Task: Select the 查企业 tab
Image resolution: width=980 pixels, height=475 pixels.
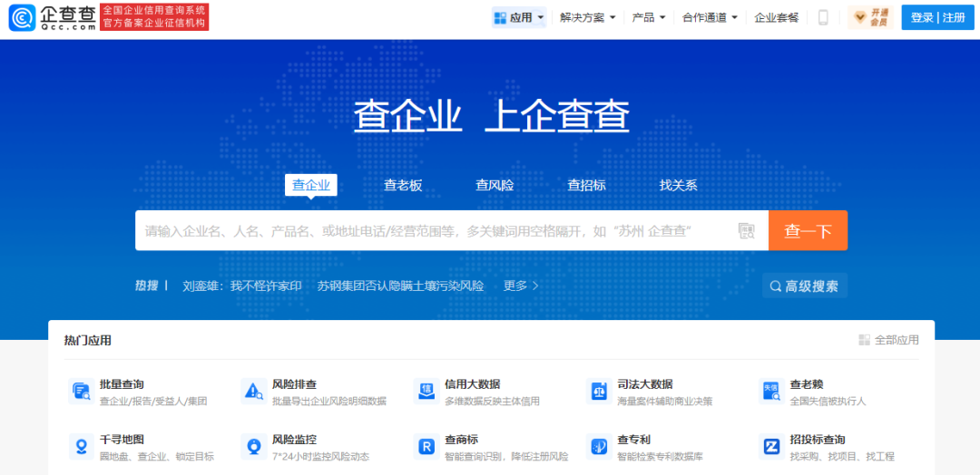Action: pyautogui.click(x=311, y=185)
